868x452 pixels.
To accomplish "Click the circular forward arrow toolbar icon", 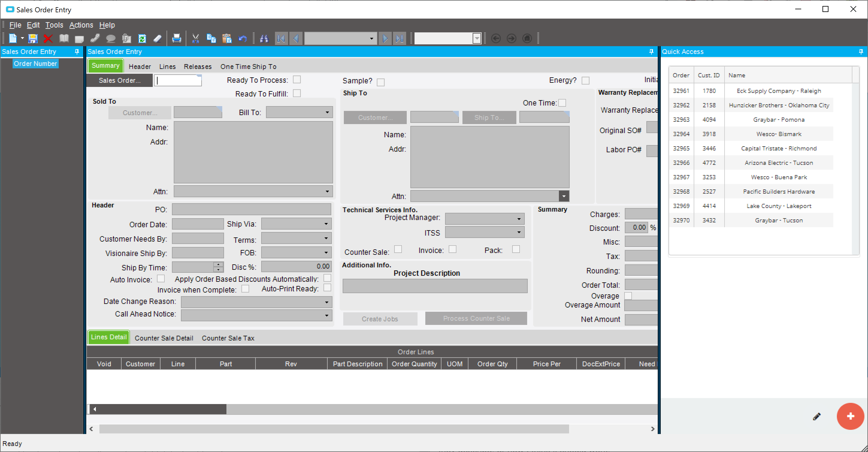I will [512, 38].
